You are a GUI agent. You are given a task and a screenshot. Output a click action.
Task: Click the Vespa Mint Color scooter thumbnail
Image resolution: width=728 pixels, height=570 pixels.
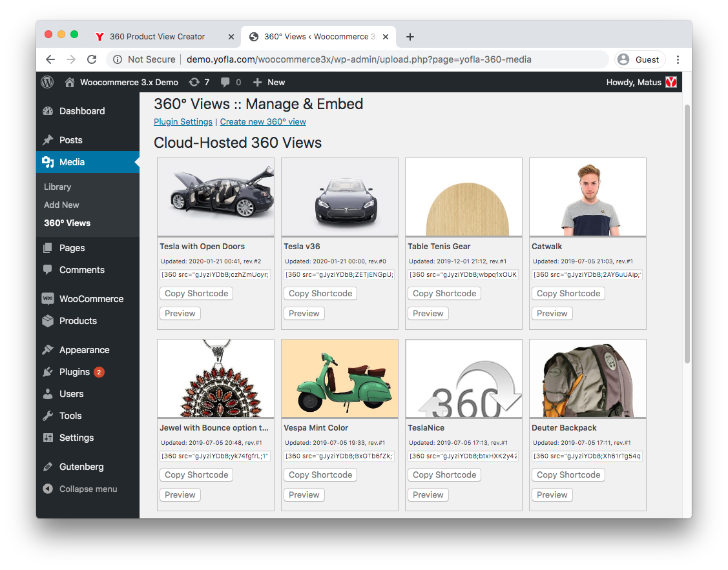pos(340,378)
